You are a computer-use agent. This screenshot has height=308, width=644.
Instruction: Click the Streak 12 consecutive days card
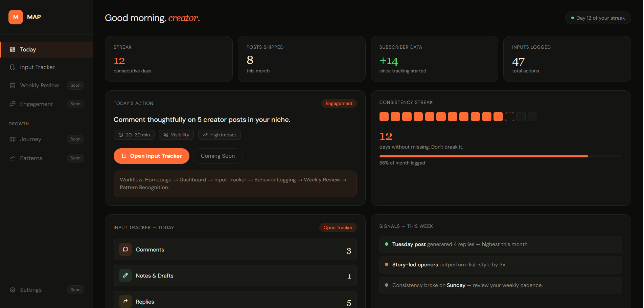(x=169, y=59)
